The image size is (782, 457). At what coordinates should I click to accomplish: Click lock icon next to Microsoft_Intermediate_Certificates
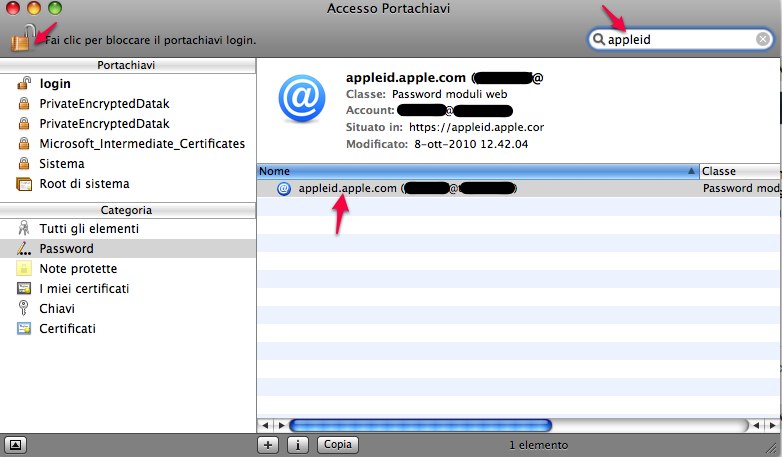click(23, 143)
